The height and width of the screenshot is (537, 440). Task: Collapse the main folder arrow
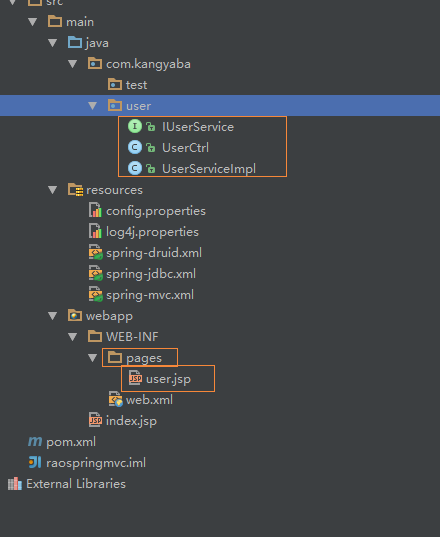[33, 22]
